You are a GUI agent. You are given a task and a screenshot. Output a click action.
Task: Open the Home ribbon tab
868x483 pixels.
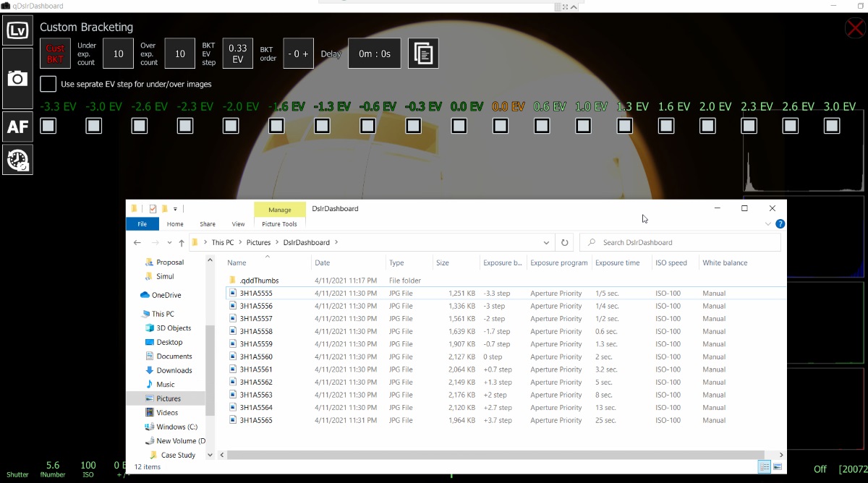click(175, 224)
